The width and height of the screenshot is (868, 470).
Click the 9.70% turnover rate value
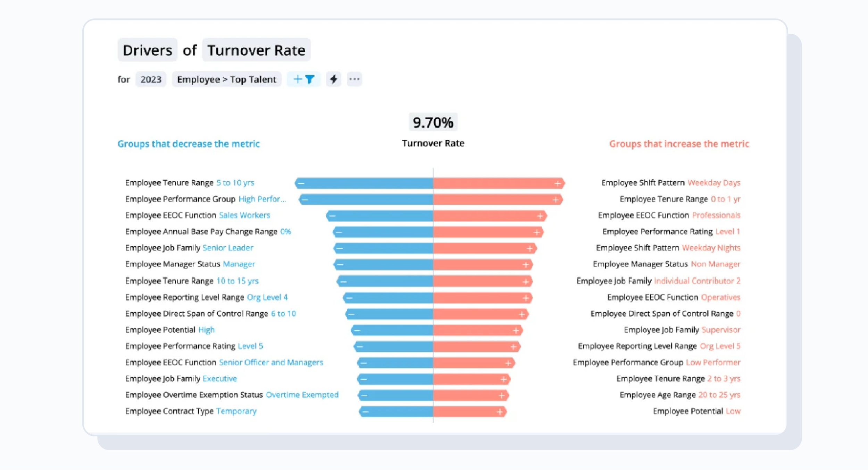(x=433, y=122)
